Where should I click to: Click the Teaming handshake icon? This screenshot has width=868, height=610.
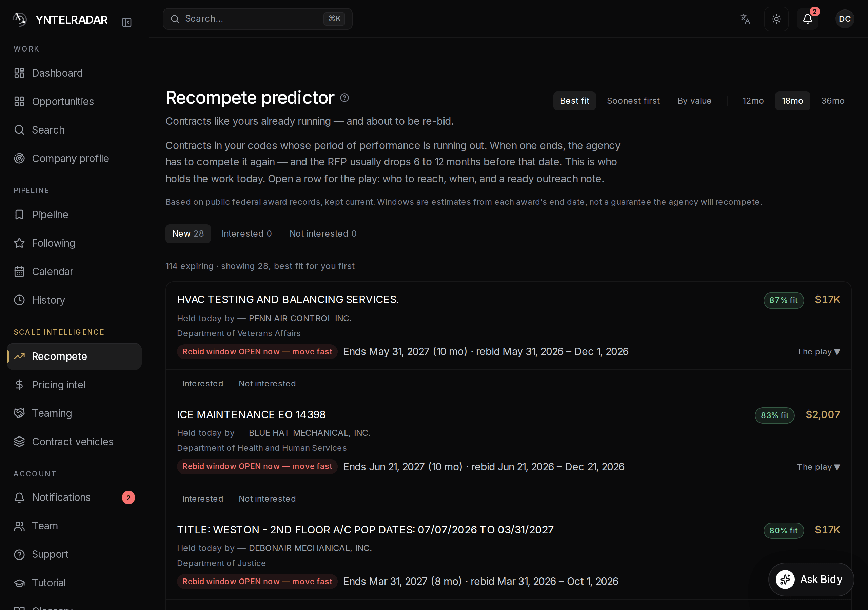point(19,413)
